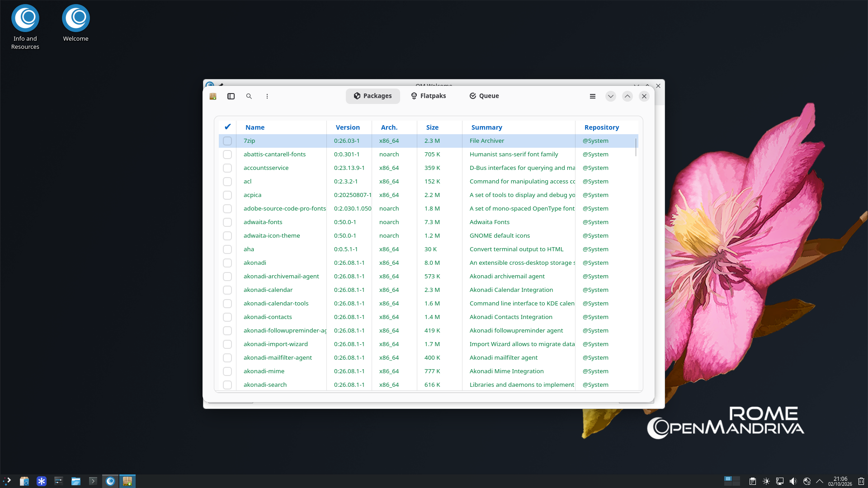The width and height of the screenshot is (868, 488).
Task: Open the blue asterisk app in taskbar
Action: tap(42, 481)
